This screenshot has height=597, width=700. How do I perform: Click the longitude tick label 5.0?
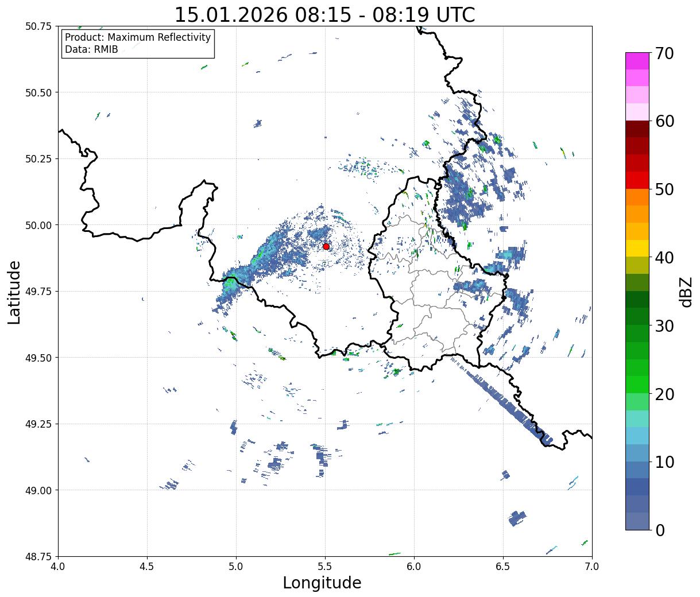point(236,566)
